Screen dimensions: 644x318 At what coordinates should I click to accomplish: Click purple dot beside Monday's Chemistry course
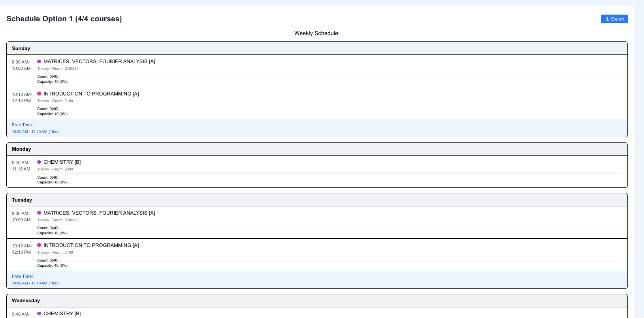click(39, 162)
